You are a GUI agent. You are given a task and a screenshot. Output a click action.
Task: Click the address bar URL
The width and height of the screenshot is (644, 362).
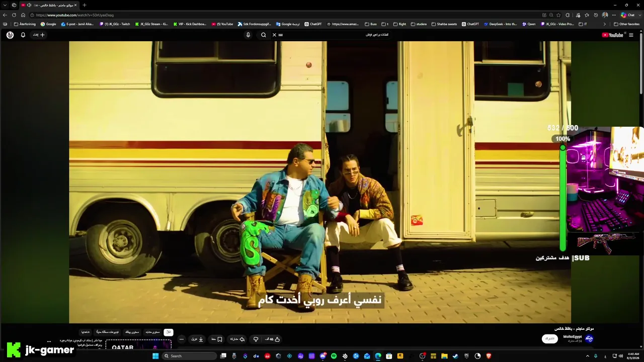75,15
